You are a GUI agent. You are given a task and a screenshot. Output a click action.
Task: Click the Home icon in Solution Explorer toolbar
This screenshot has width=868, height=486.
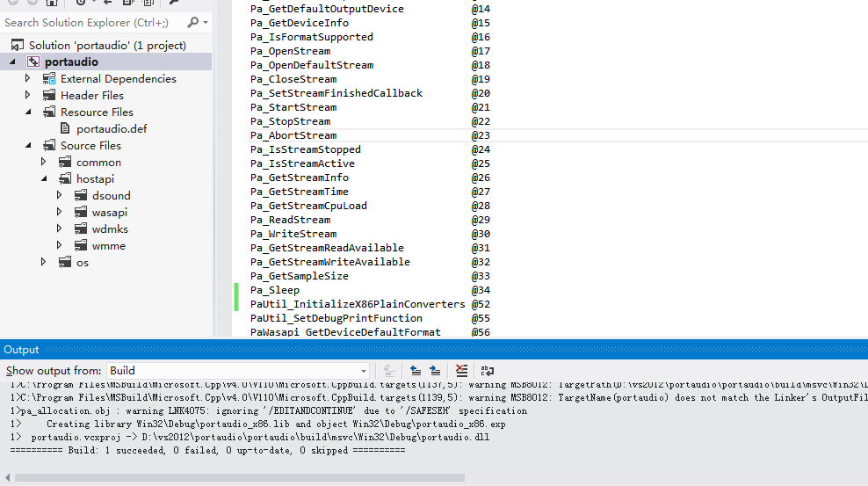[x=52, y=3]
